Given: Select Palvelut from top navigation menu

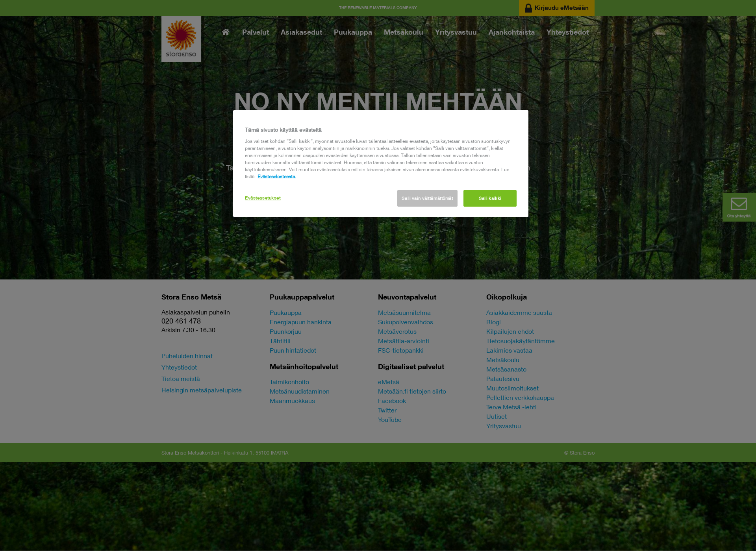Looking at the screenshot, I should (256, 32).
